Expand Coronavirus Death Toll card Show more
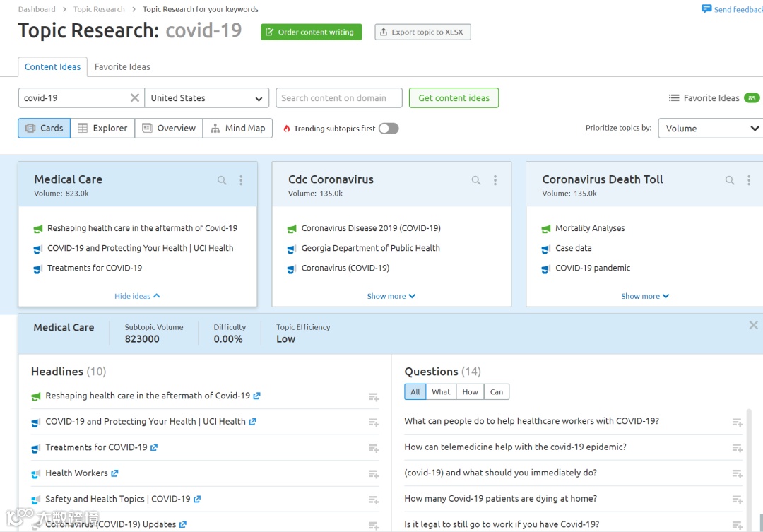The width and height of the screenshot is (763, 532). click(645, 296)
